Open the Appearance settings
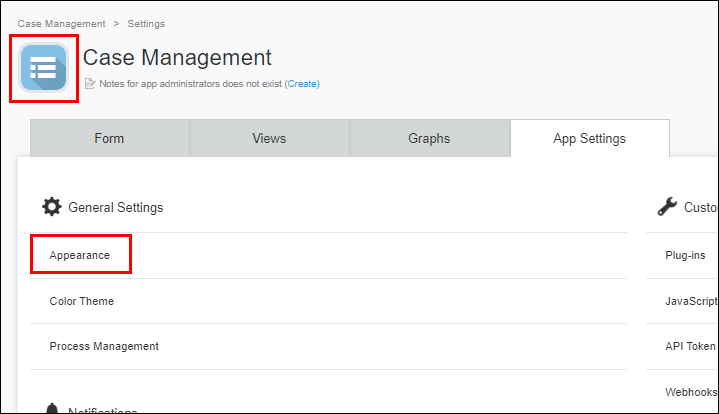This screenshot has width=719, height=414. point(79,256)
